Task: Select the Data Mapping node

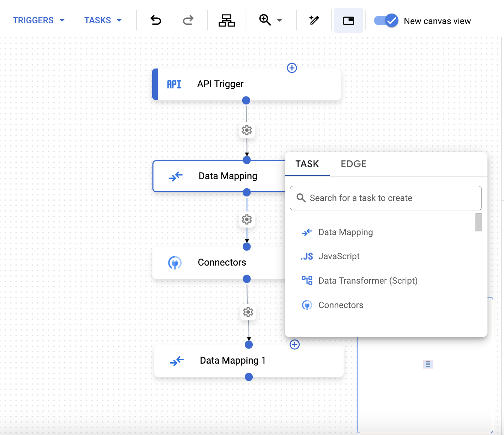Action: [x=219, y=176]
